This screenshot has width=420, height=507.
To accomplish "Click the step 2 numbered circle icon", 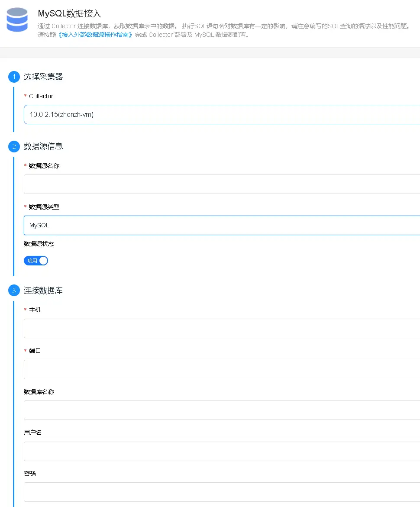I will [14, 146].
